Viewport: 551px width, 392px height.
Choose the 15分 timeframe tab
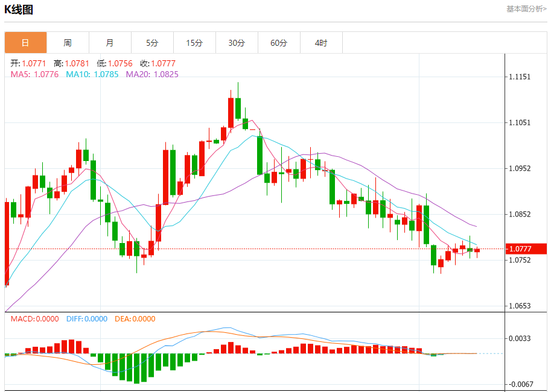[x=194, y=43]
